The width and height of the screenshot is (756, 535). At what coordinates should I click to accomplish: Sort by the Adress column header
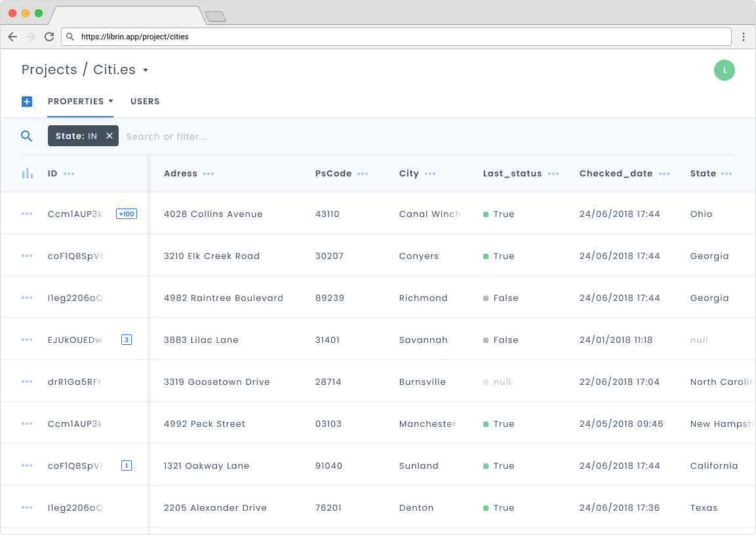click(x=180, y=174)
